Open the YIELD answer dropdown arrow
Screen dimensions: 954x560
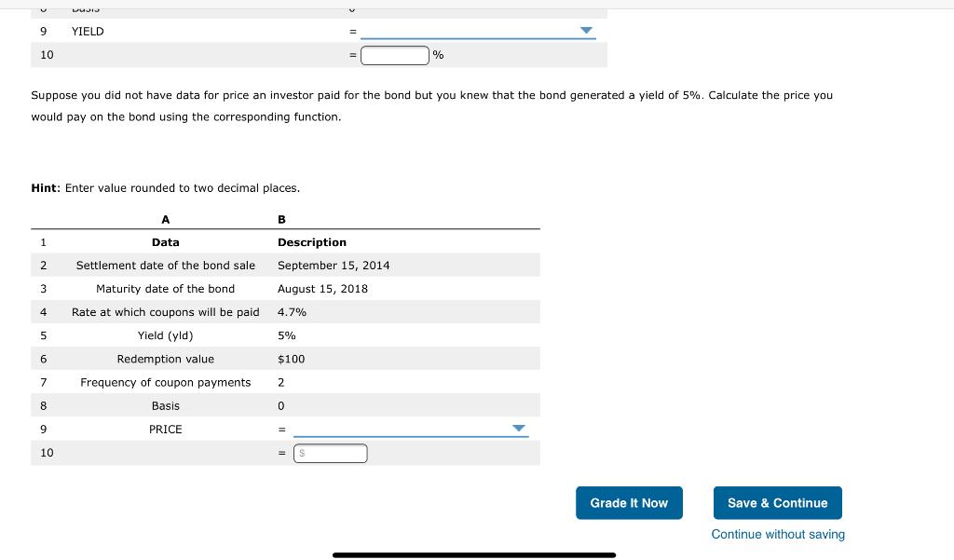tap(586, 31)
